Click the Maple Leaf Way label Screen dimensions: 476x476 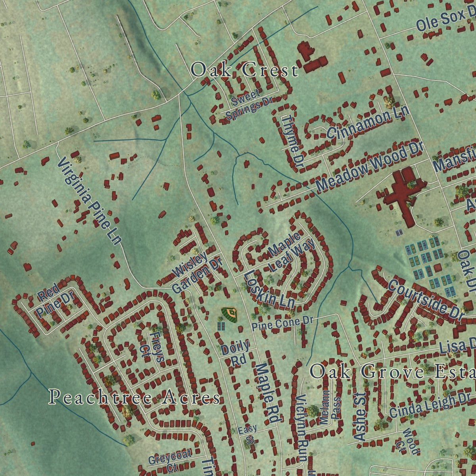(x=292, y=251)
